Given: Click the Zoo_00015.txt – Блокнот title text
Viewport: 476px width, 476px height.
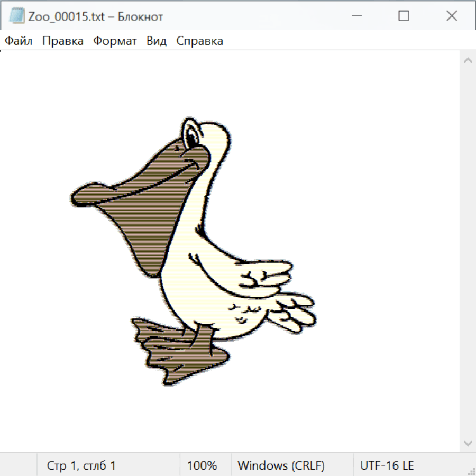Looking at the screenshot, I should (95, 16).
